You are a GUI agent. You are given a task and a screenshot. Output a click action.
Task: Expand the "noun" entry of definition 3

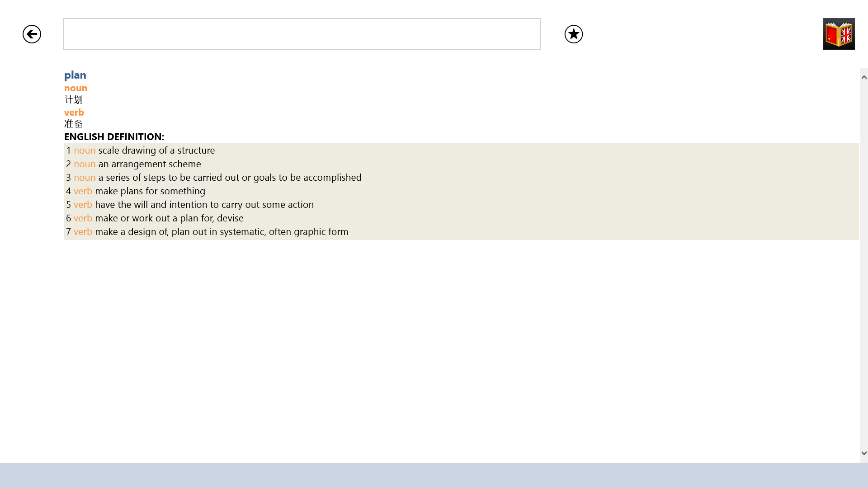click(85, 177)
